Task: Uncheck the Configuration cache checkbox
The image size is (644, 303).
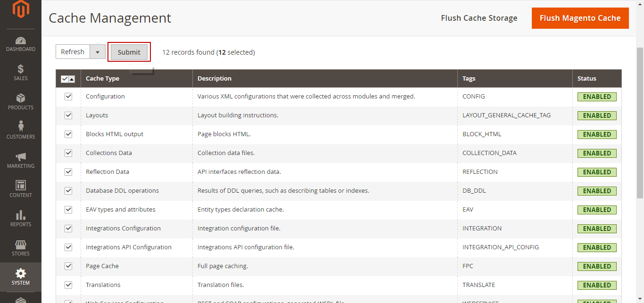Action: point(68,97)
